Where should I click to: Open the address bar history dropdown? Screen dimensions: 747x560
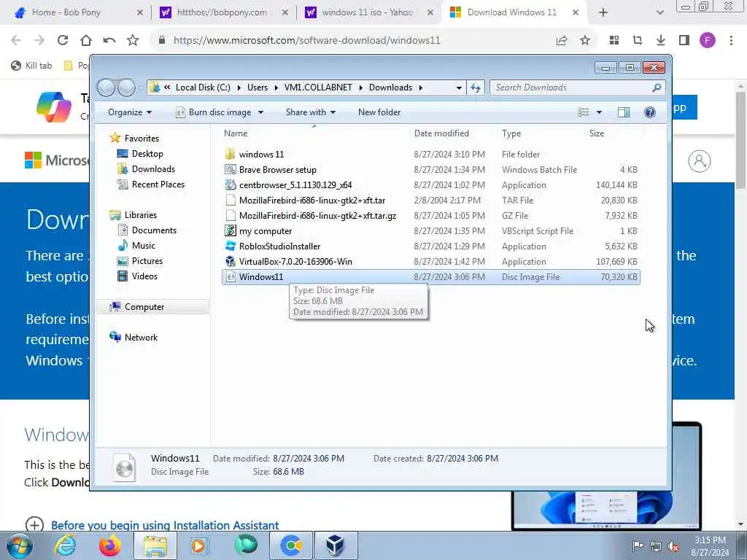(459, 87)
